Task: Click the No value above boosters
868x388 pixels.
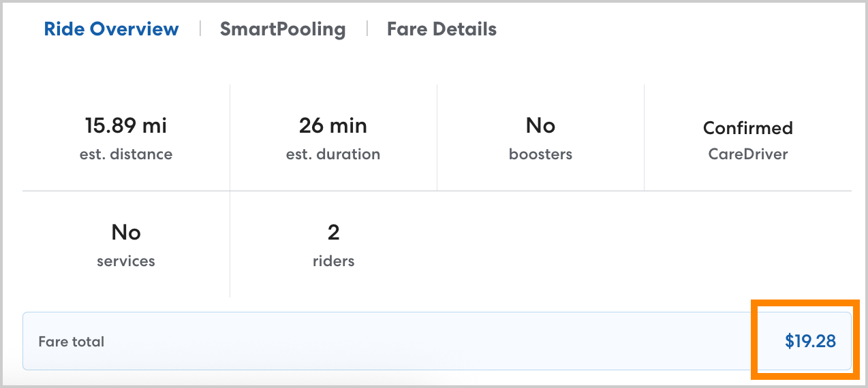Action: (x=540, y=126)
